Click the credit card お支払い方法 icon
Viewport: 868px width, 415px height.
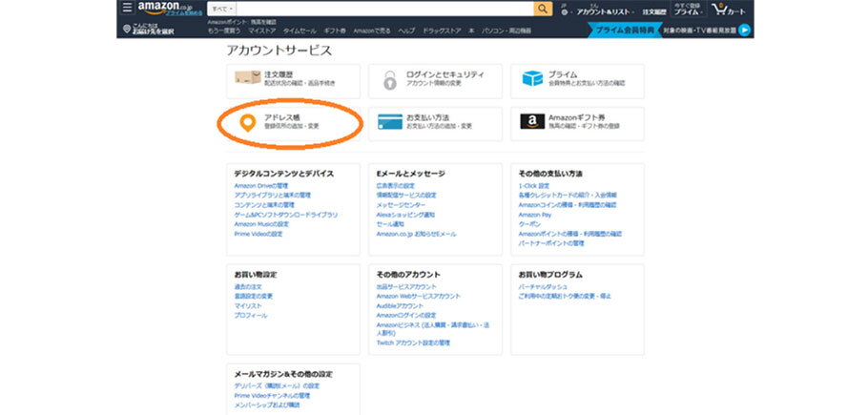click(390, 122)
